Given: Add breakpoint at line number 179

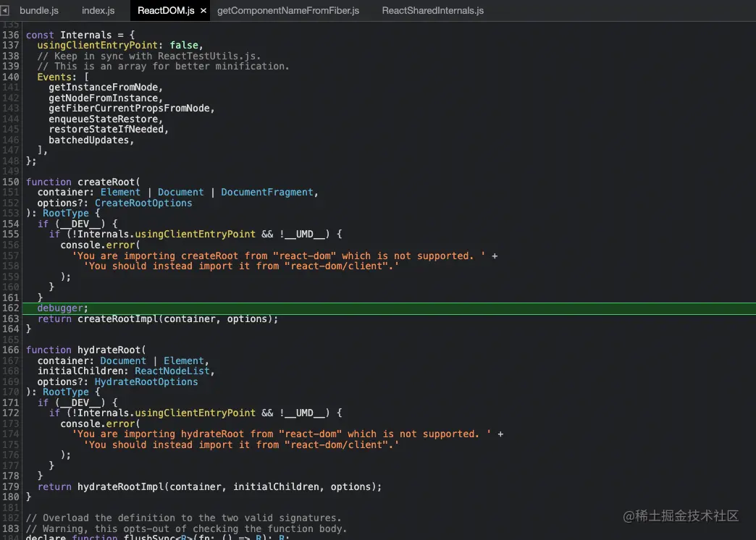Looking at the screenshot, I should point(11,487).
